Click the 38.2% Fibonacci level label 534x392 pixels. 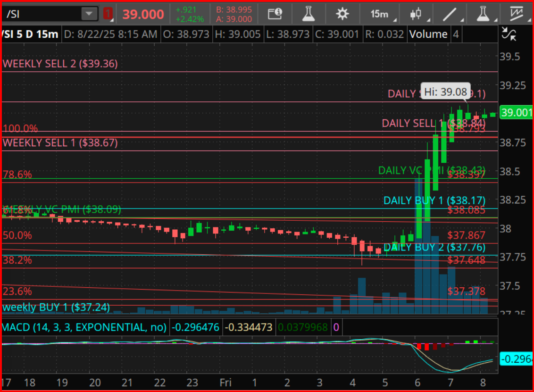pyautogui.click(x=17, y=260)
